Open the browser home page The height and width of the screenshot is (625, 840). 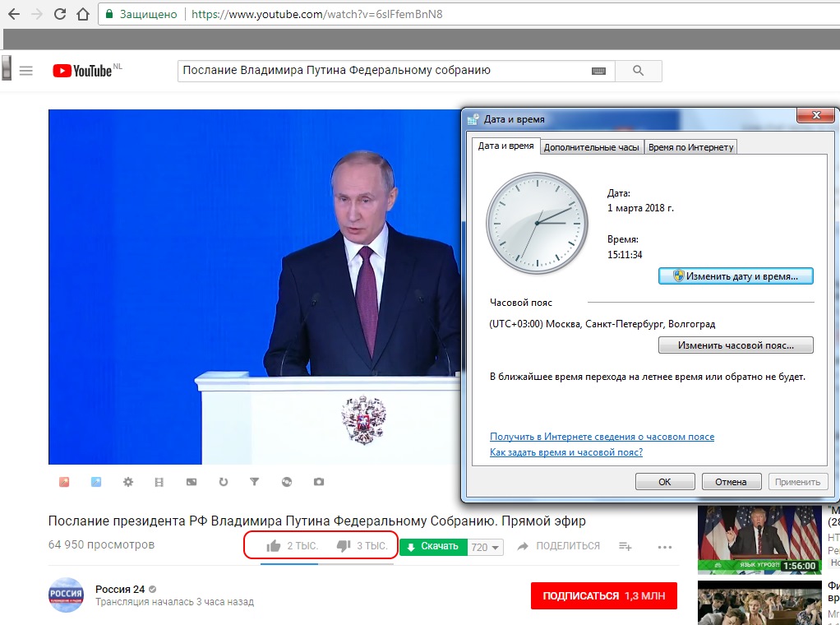pyautogui.click(x=83, y=15)
